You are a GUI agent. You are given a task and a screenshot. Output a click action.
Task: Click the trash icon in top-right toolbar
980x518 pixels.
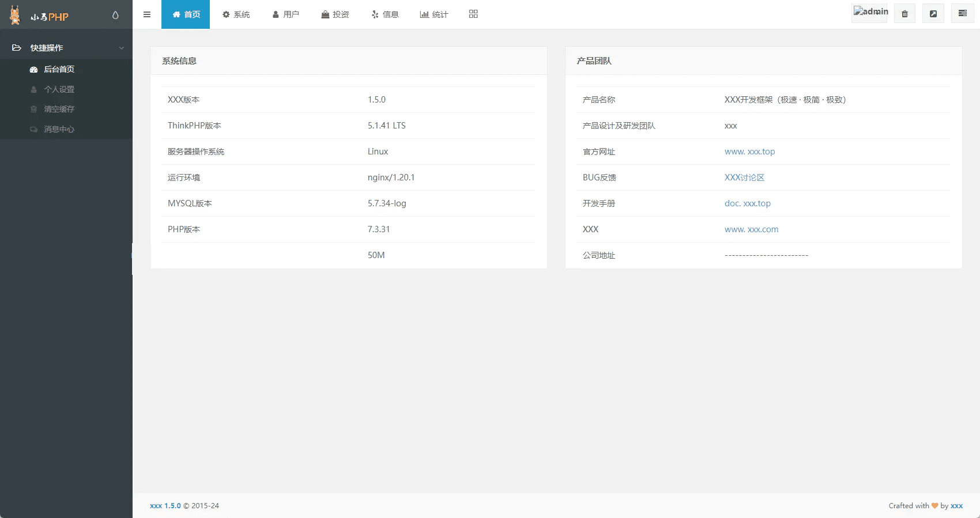pyautogui.click(x=904, y=14)
